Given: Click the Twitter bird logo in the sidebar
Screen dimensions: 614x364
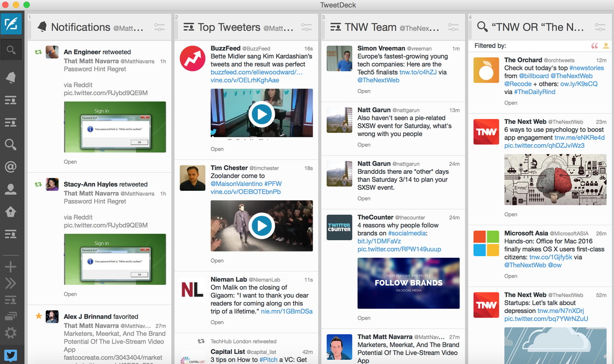Looking at the screenshot, I should coord(11,356).
